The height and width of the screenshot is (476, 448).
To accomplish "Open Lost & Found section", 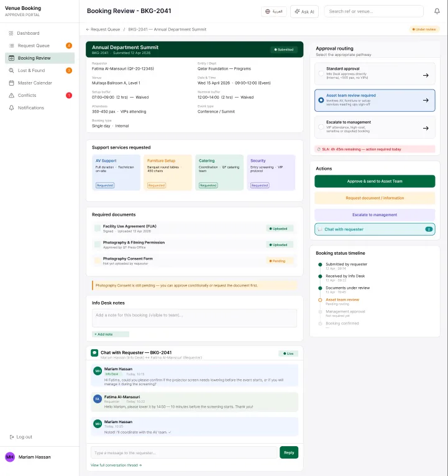I will coord(40,70).
